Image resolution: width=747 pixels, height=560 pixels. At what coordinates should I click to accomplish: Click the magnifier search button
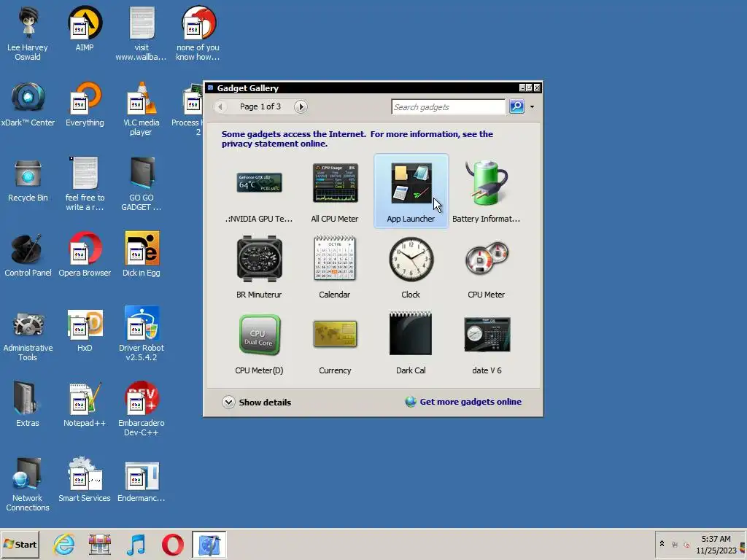click(517, 106)
